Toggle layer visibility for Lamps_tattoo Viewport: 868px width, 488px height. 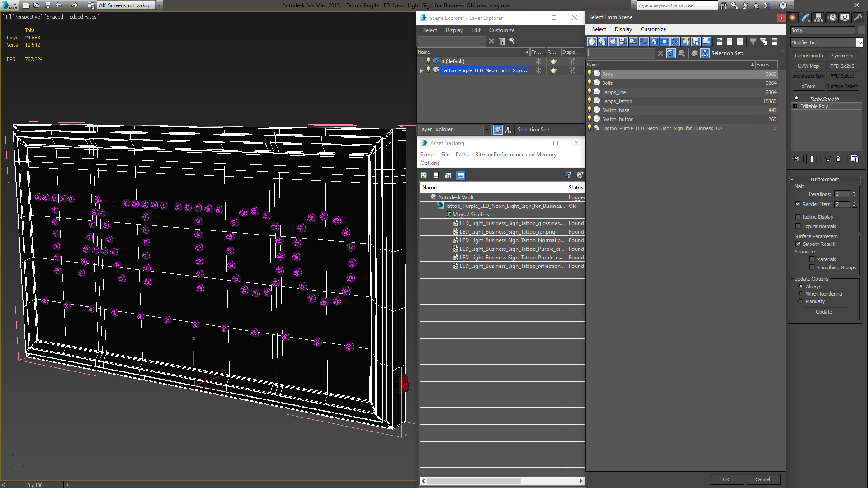(590, 100)
